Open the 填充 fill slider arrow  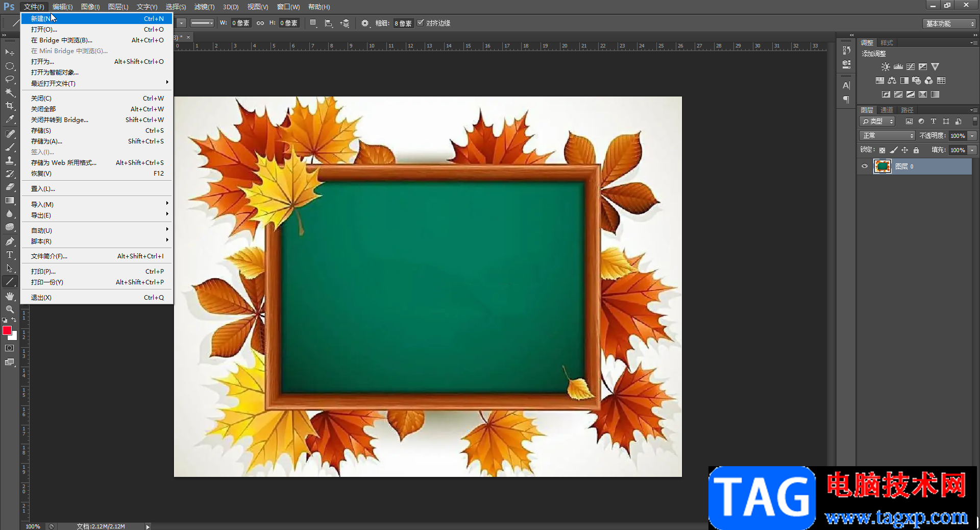[973, 150]
